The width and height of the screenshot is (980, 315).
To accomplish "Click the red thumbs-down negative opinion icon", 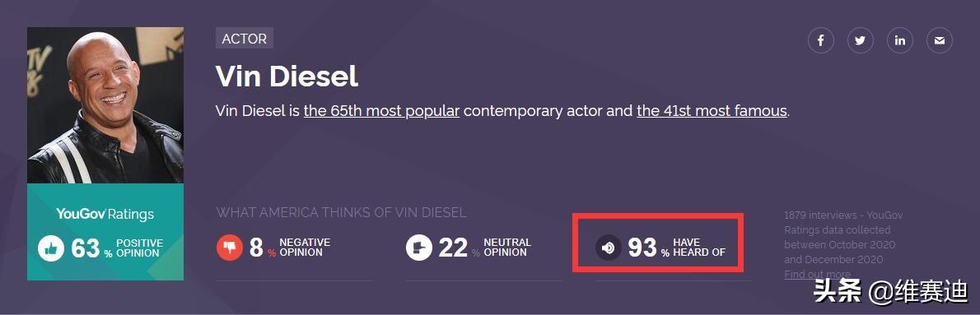I will coord(230,248).
